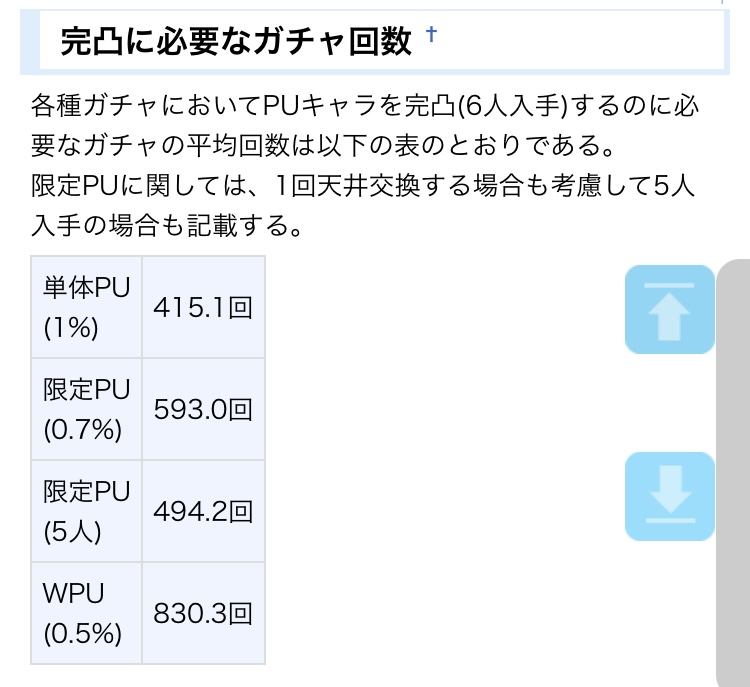Screen dimensions: 750x687
Task: Click the 415.1回 value cell
Action: click(203, 307)
